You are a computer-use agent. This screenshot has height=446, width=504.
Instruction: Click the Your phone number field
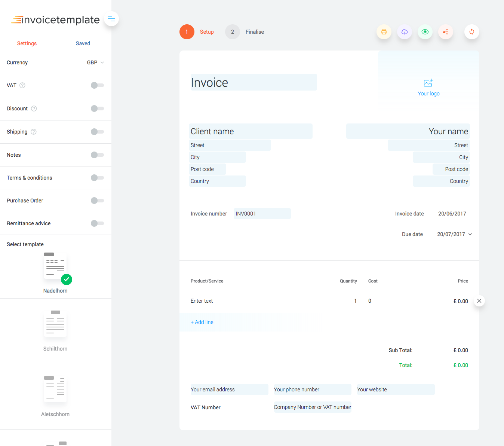coord(313,390)
